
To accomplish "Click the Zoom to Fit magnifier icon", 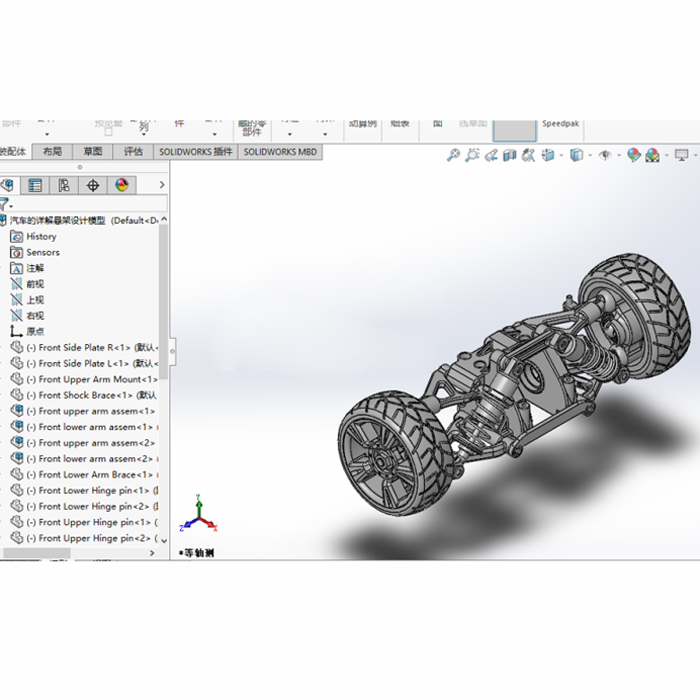I will point(453,155).
